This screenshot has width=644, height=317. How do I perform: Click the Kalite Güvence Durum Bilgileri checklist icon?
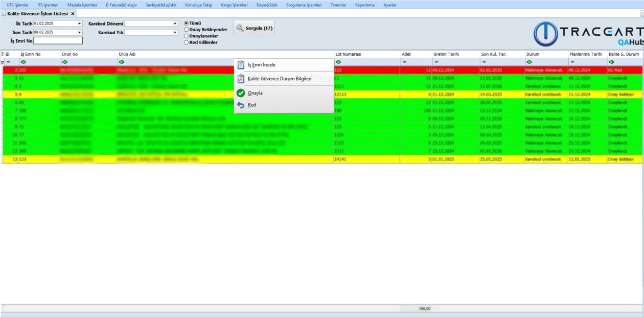241,79
